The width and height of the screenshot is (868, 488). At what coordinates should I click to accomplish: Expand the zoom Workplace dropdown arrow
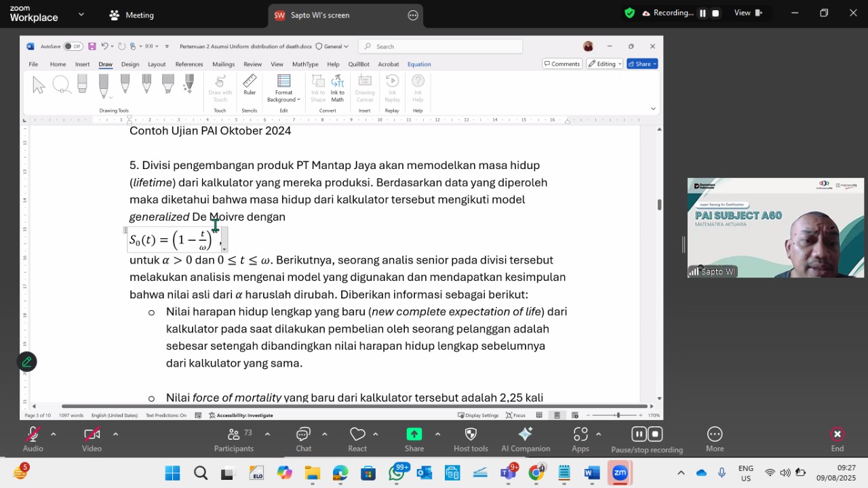coord(81,14)
